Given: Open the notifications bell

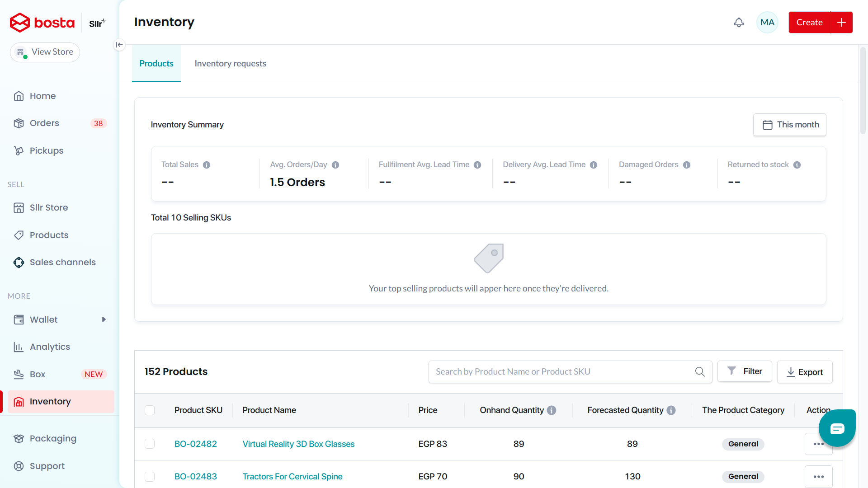Looking at the screenshot, I should 739,22.
